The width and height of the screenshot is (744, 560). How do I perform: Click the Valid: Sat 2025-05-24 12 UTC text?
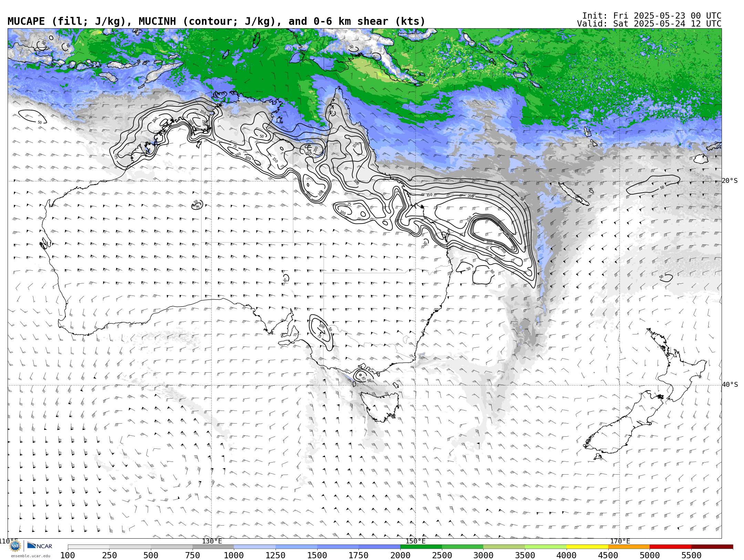coord(649,24)
